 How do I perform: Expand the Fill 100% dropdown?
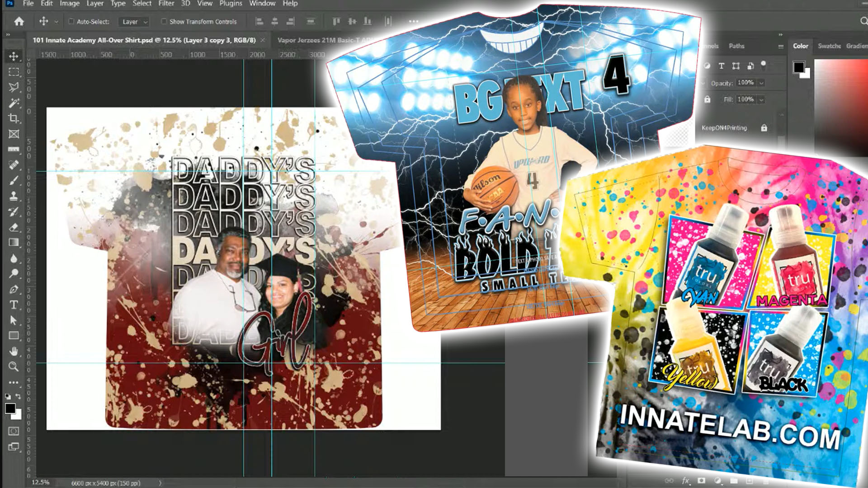pyautogui.click(x=761, y=99)
